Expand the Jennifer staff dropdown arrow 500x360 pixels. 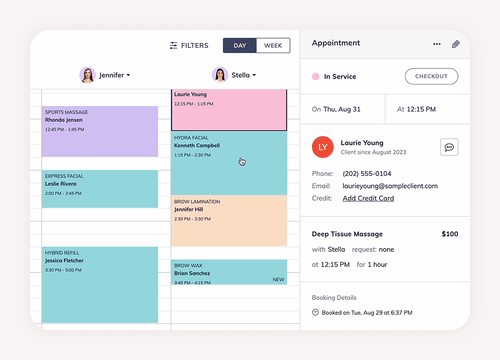point(128,75)
